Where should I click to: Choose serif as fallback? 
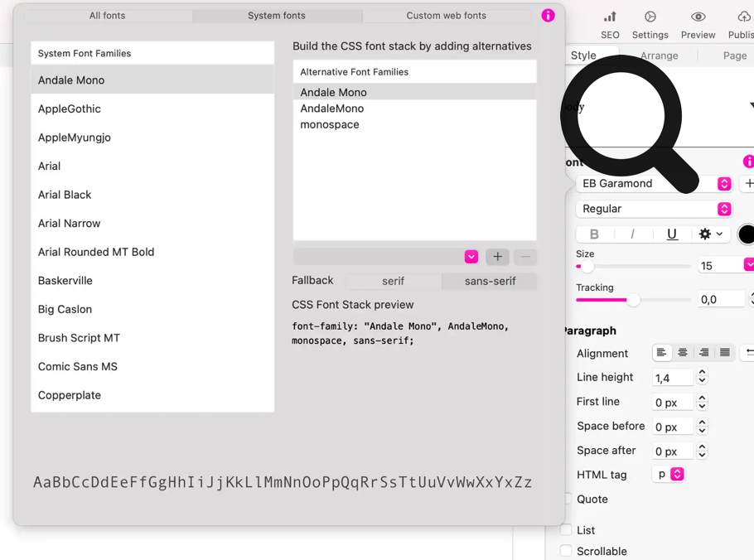[x=393, y=281]
